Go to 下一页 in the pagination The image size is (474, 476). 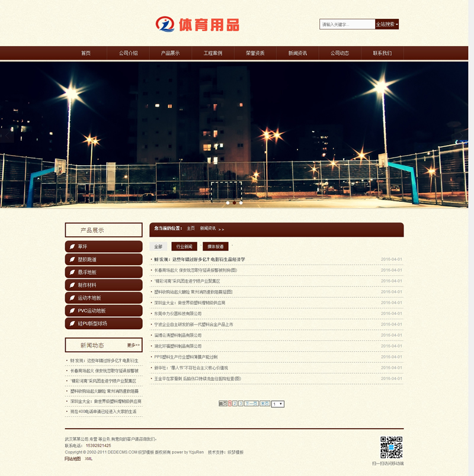pos(251,404)
